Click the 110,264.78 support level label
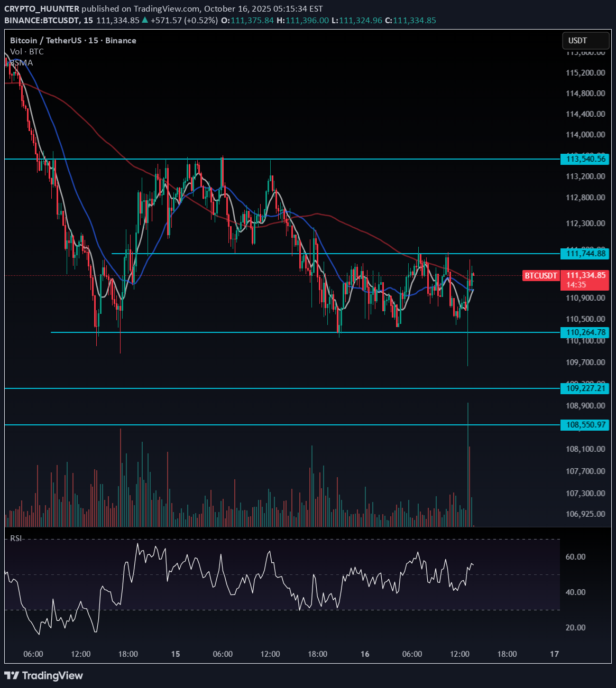Image resolution: width=616 pixels, height=688 pixels. pyautogui.click(x=584, y=332)
